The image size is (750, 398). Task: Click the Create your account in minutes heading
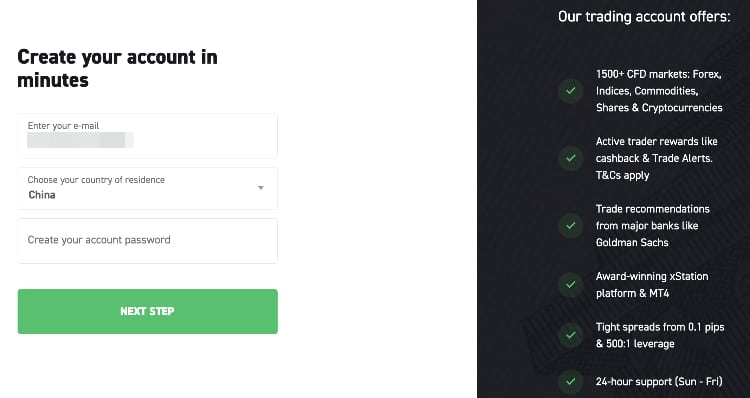(x=117, y=68)
